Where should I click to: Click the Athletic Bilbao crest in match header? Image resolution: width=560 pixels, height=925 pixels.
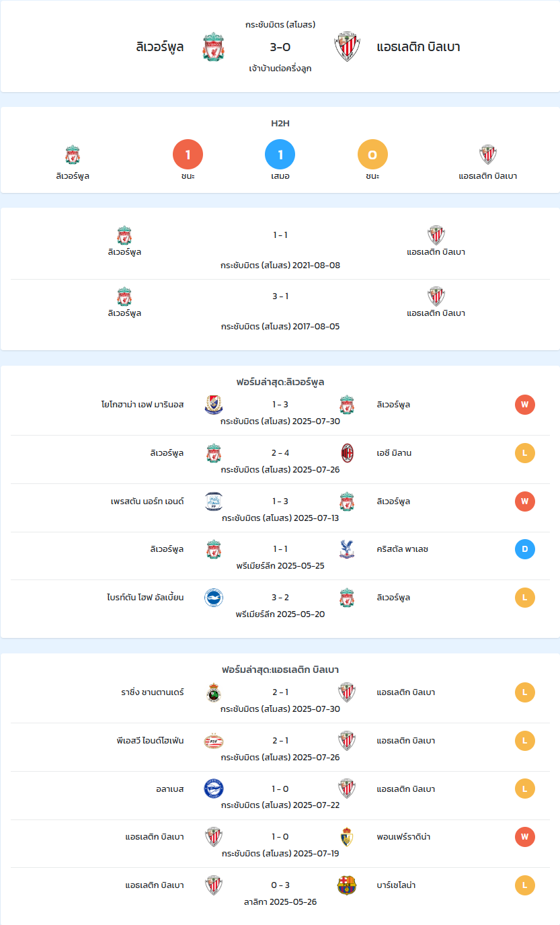[348, 47]
